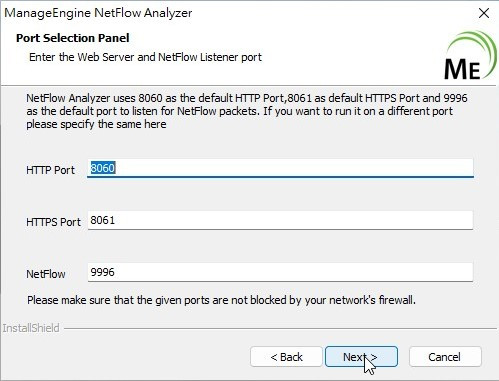Click the firewall warning note text

coord(221,300)
